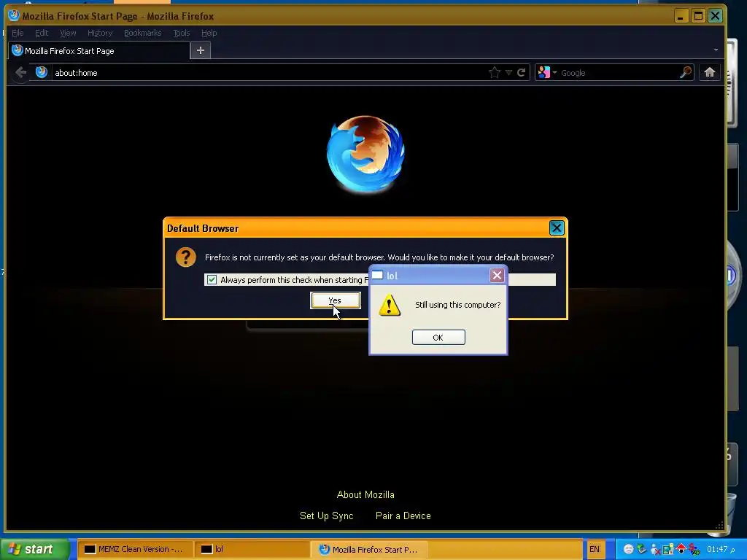Maximize the Firefox window

[698, 16]
